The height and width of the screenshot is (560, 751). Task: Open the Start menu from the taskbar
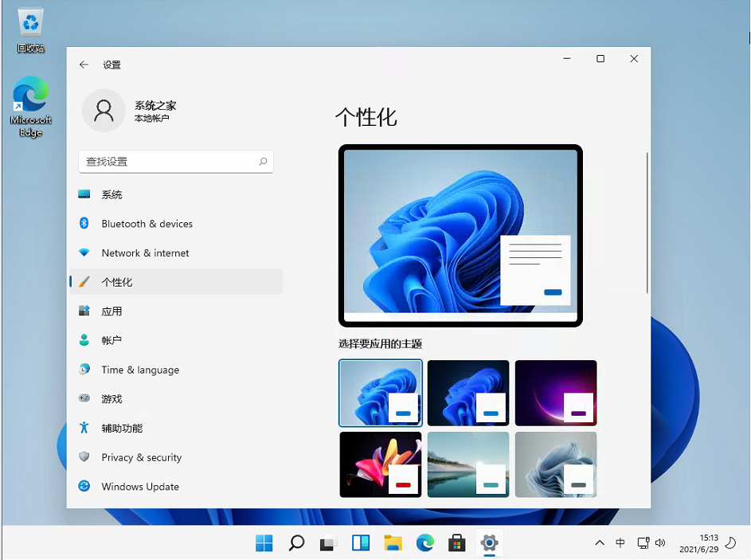[264, 542]
